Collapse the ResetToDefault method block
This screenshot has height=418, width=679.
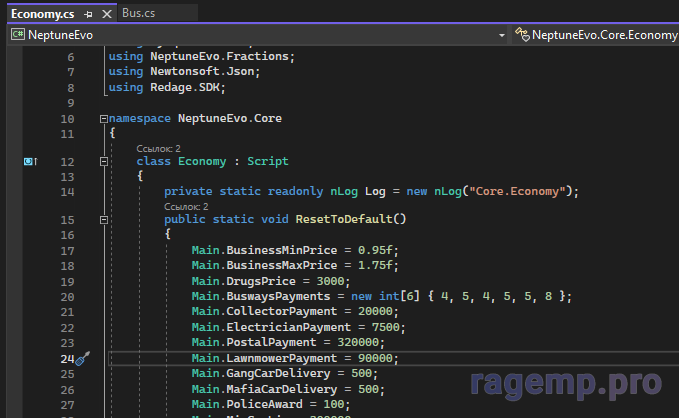coord(103,219)
